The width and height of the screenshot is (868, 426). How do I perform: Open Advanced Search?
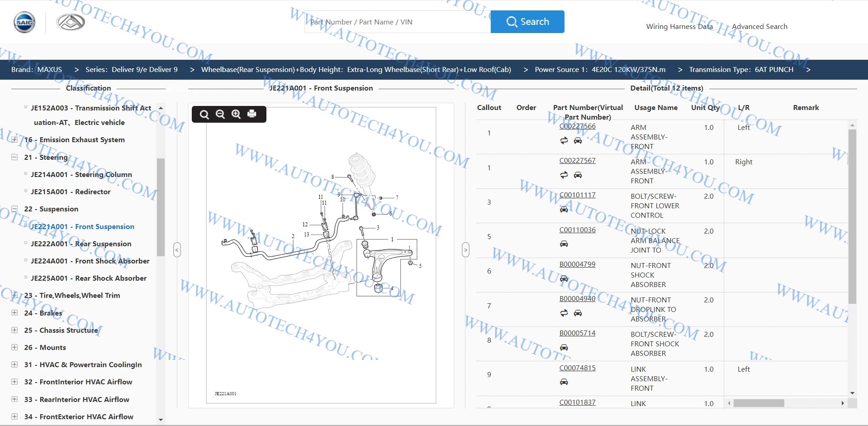pos(759,27)
